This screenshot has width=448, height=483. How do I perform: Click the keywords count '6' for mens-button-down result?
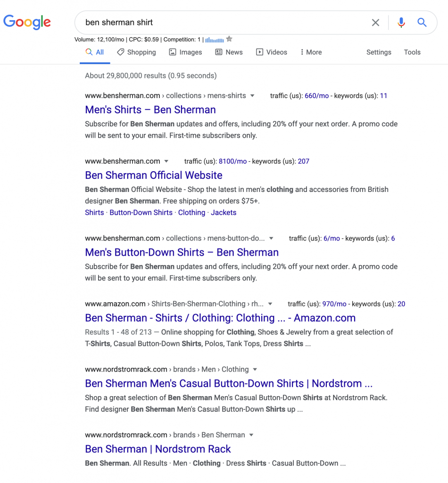393,238
